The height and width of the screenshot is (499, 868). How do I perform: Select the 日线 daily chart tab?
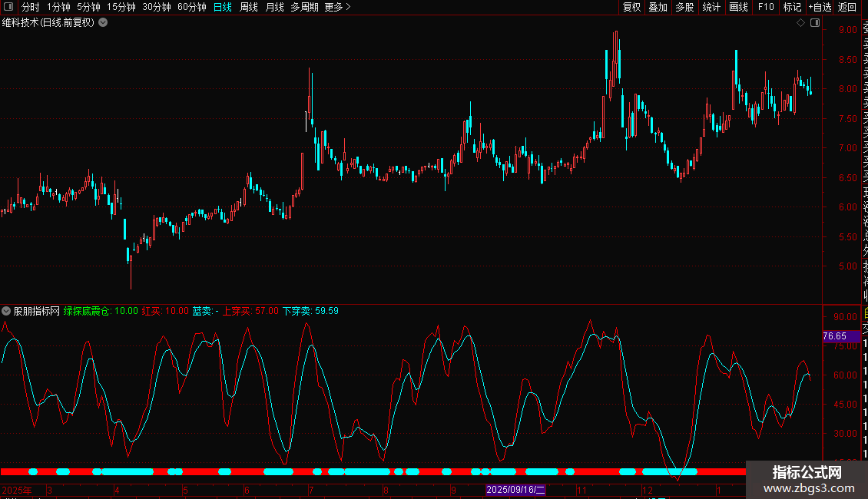[x=223, y=7]
